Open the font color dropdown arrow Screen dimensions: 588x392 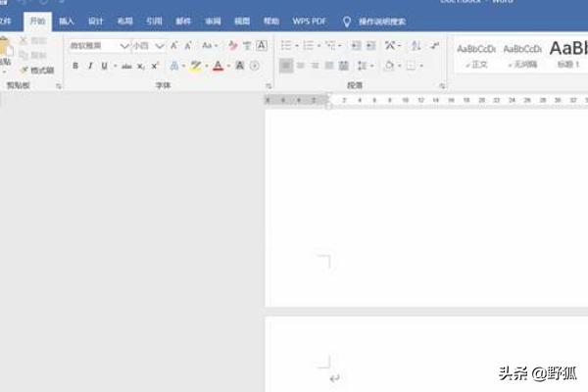click(x=228, y=67)
